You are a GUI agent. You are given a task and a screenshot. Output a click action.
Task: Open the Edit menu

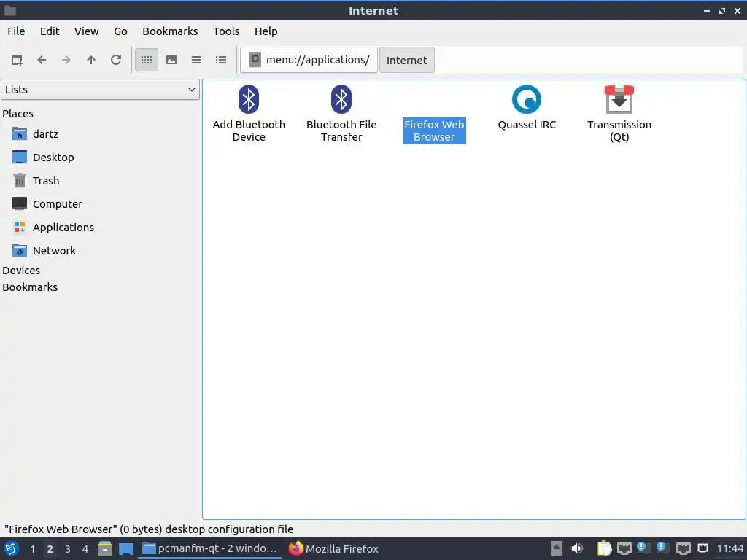tap(50, 31)
